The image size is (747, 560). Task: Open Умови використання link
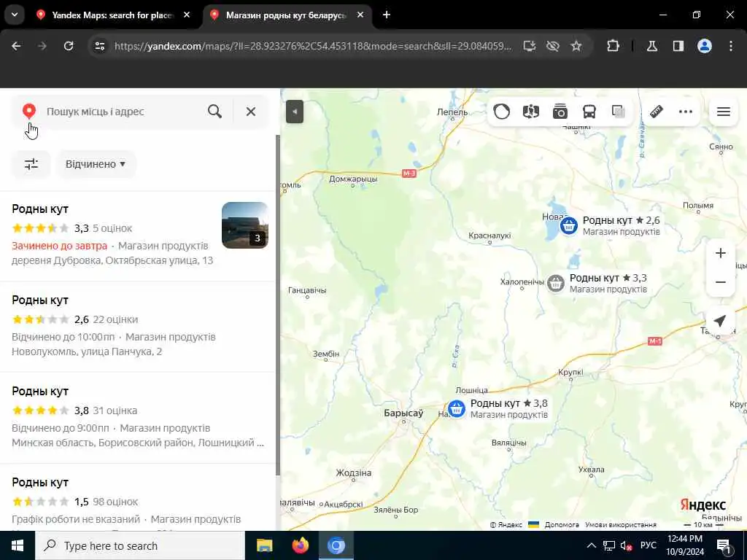click(x=621, y=524)
